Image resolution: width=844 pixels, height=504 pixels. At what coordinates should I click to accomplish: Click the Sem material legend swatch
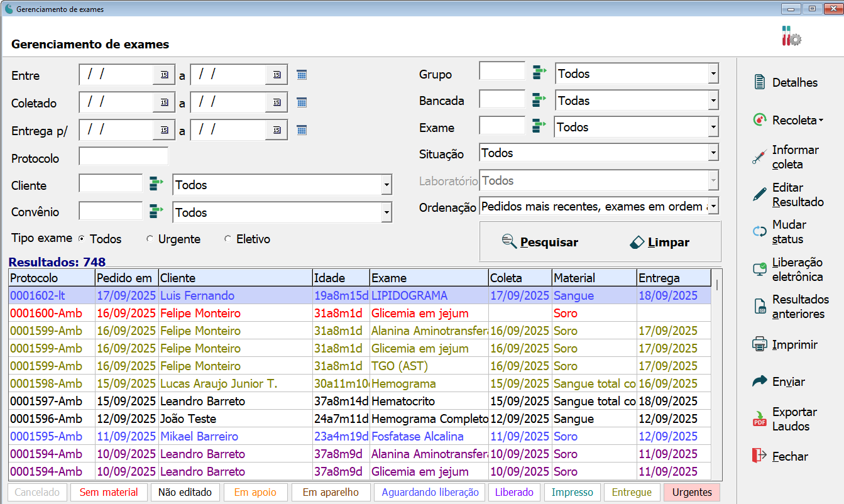(108, 493)
